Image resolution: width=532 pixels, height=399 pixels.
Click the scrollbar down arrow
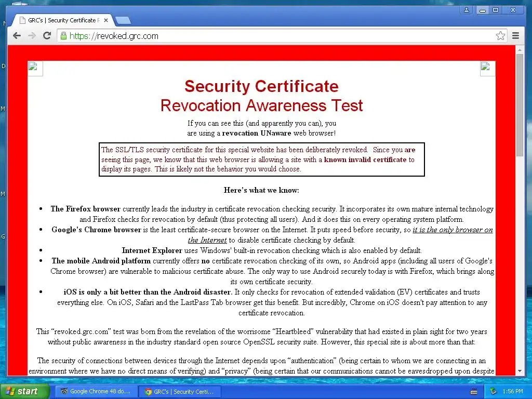tap(520, 371)
